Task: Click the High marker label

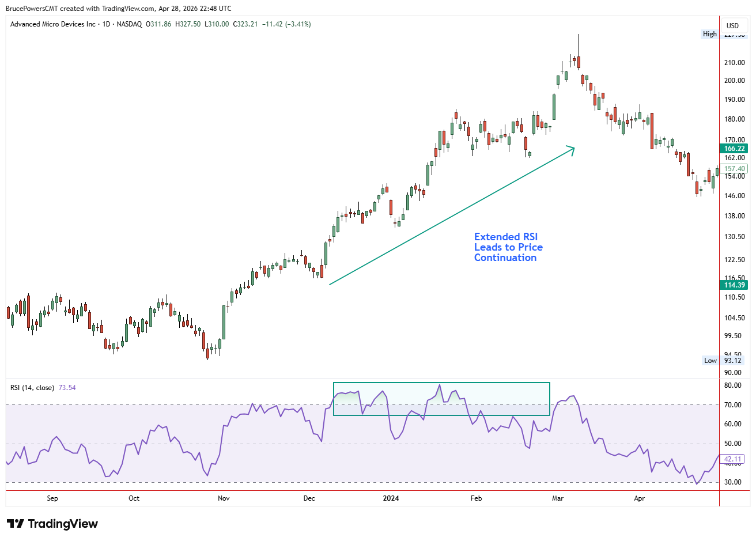Action: point(710,34)
